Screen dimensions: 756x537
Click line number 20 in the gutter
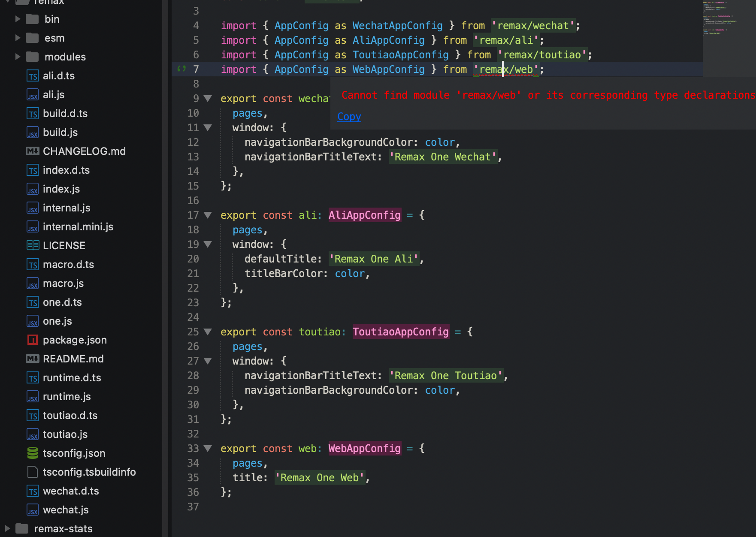[x=193, y=259]
